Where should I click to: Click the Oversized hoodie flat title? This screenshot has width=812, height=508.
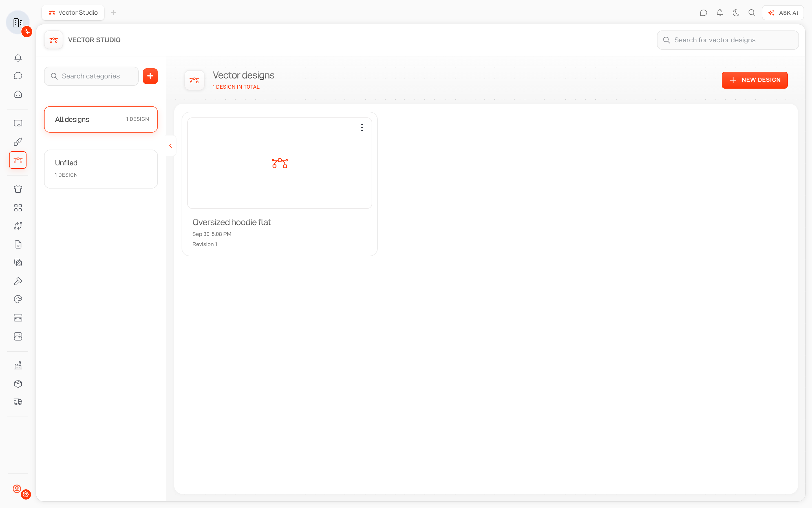[231, 222]
